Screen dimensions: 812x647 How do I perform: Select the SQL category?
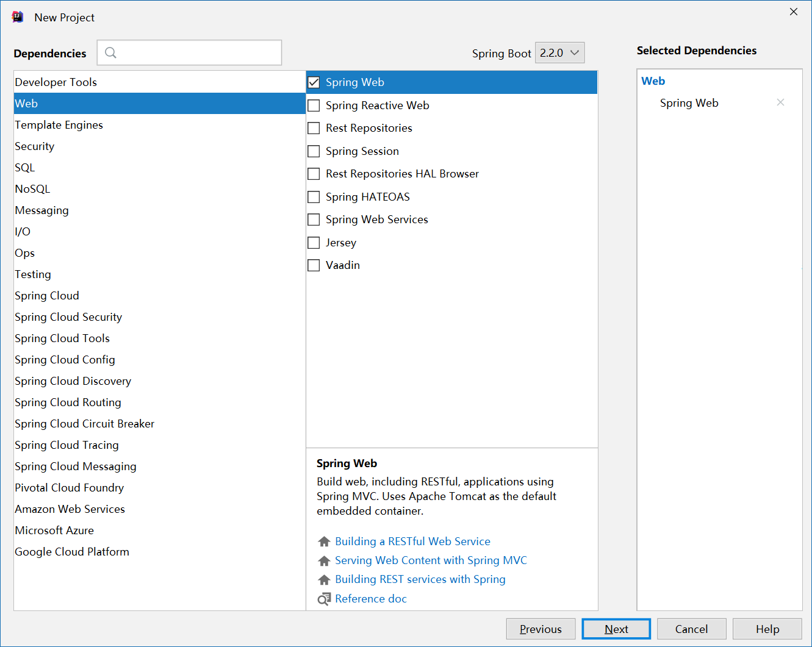pyautogui.click(x=159, y=168)
